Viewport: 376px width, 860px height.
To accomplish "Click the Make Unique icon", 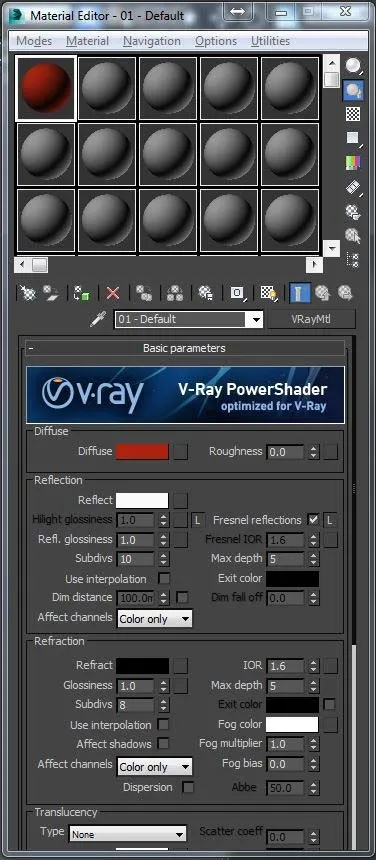I will (x=175, y=293).
